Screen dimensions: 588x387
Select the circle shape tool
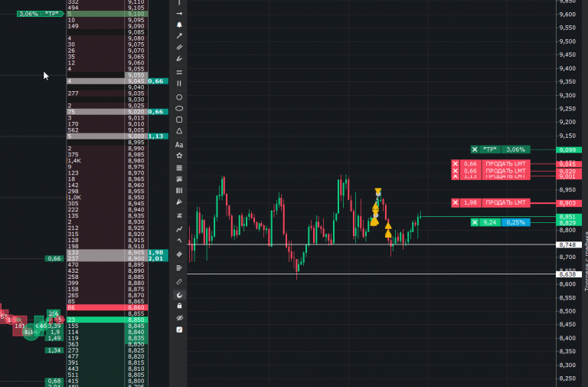pyautogui.click(x=179, y=97)
